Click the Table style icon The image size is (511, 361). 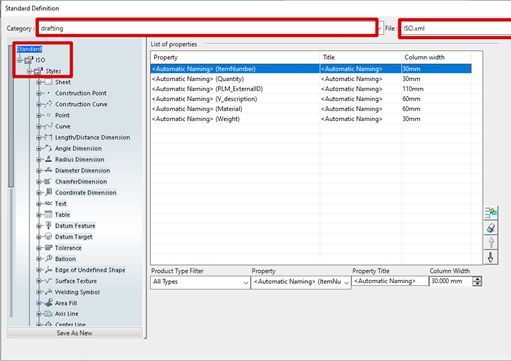(x=48, y=214)
